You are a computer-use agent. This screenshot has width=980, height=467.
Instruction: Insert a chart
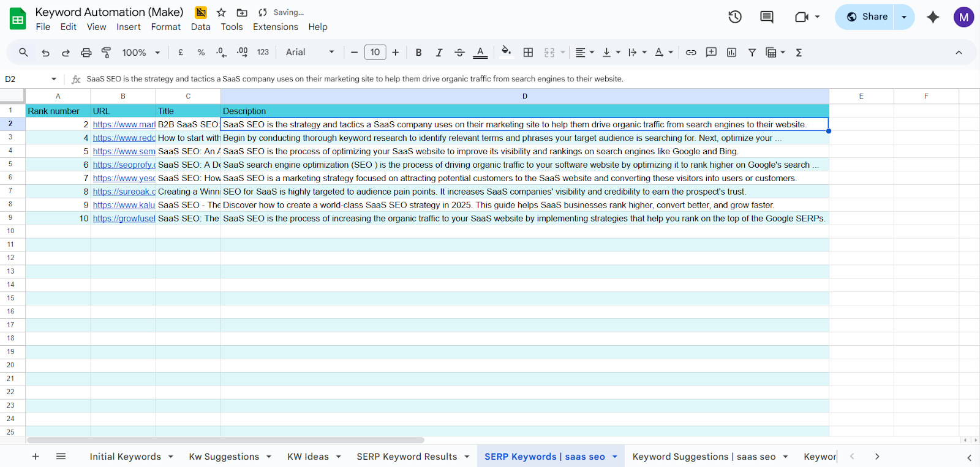(731, 53)
